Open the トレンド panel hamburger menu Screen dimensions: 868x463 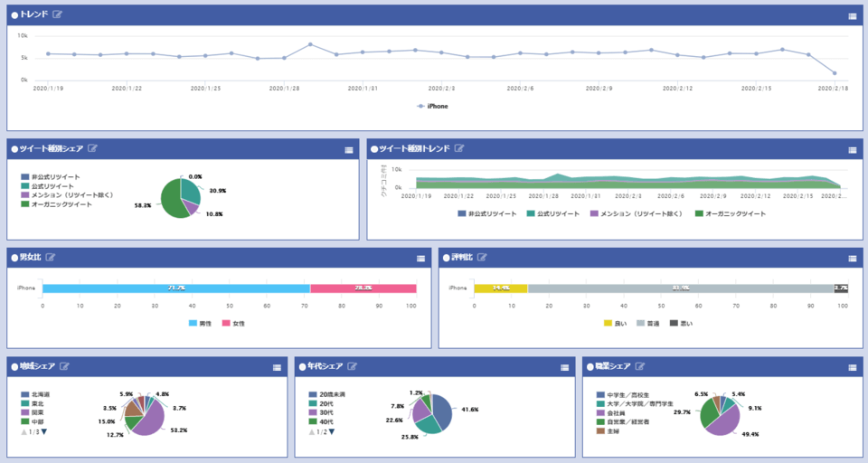pyautogui.click(x=853, y=16)
